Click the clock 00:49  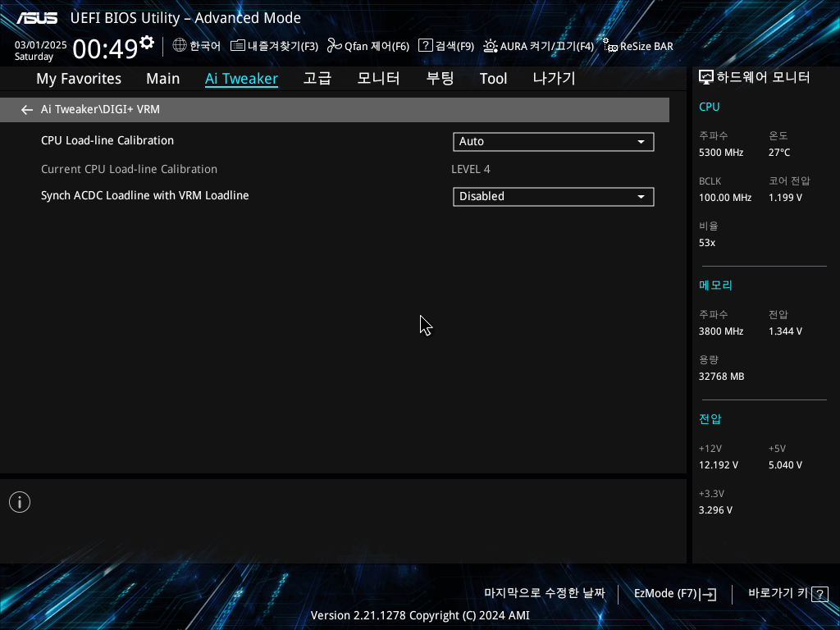point(105,48)
